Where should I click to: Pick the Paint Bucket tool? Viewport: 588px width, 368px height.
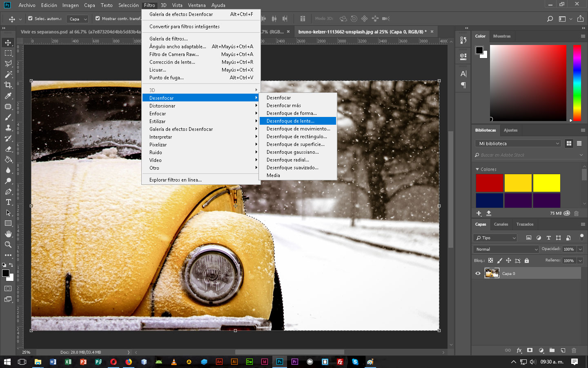(8, 159)
